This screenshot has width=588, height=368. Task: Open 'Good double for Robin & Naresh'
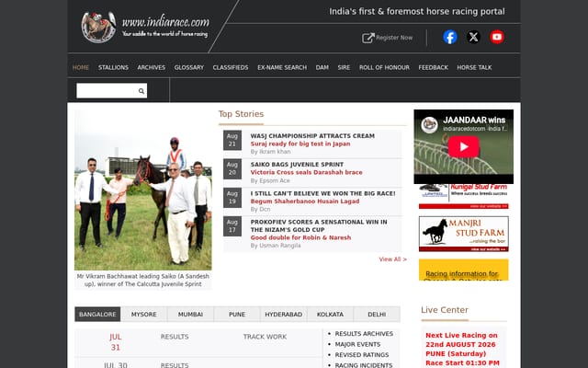tap(300, 237)
